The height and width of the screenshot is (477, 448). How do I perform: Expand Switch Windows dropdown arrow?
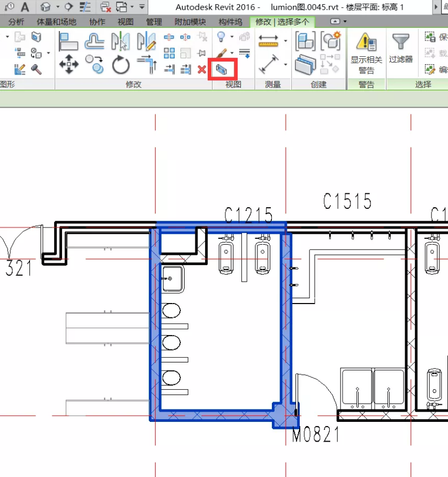(132, 7)
